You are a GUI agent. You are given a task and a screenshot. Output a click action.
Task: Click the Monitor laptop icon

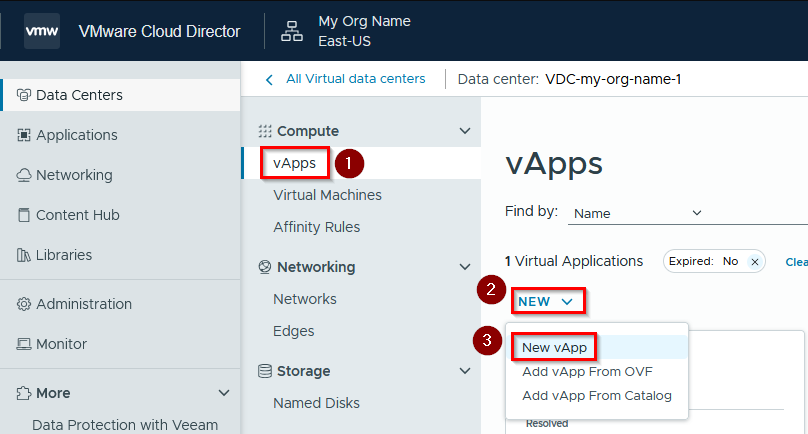(24, 344)
